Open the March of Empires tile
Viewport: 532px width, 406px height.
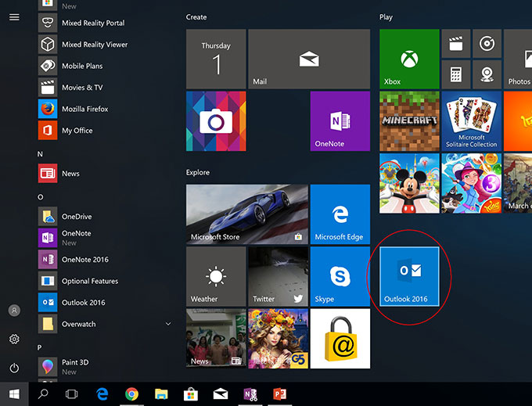click(x=518, y=184)
